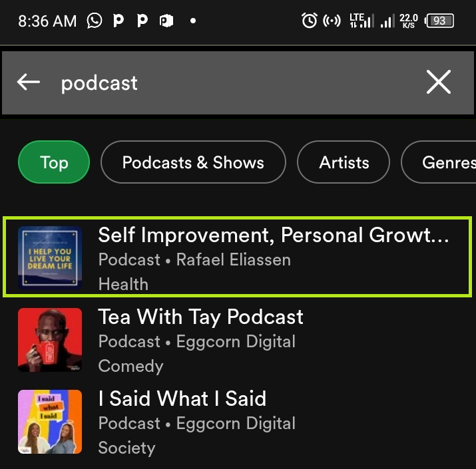Clear the search text with X icon
Viewport: 476px width, 469px height.
tap(438, 82)
